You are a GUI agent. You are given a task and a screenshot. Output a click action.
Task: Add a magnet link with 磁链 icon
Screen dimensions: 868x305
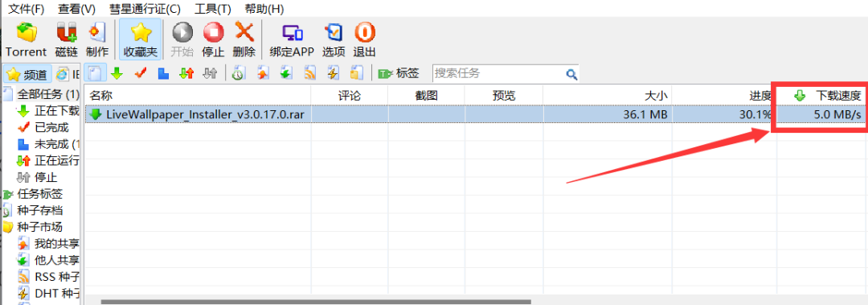67,39
